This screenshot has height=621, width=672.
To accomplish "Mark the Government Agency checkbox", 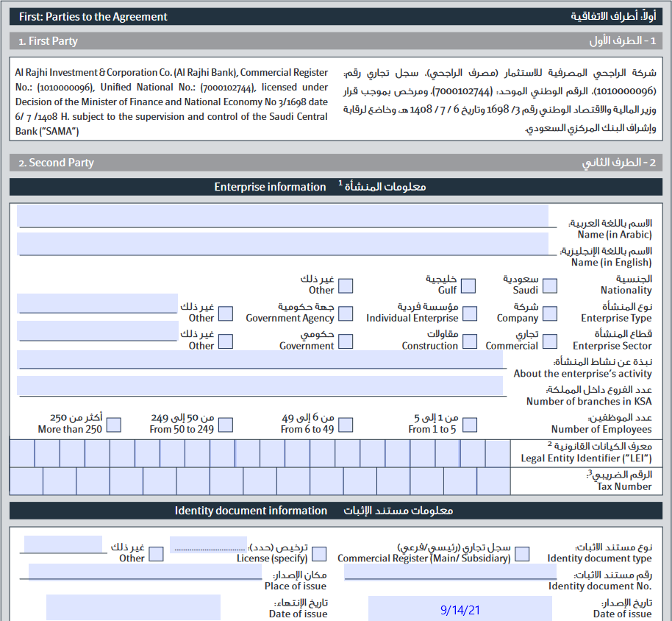I will click(x=346, y=313).
